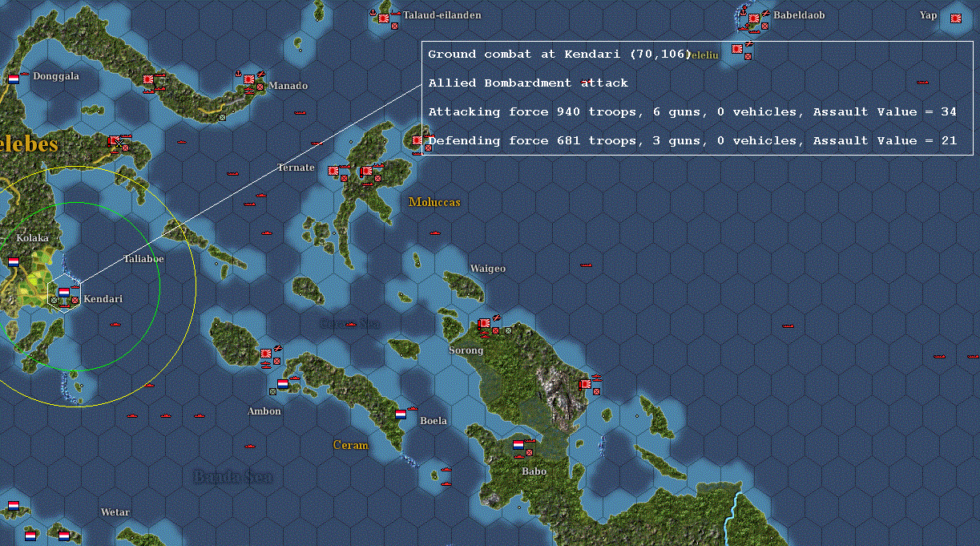Screen dimensions: 980x546
Task: Select the Japanese flag at Yap
Action: [956, 18]
